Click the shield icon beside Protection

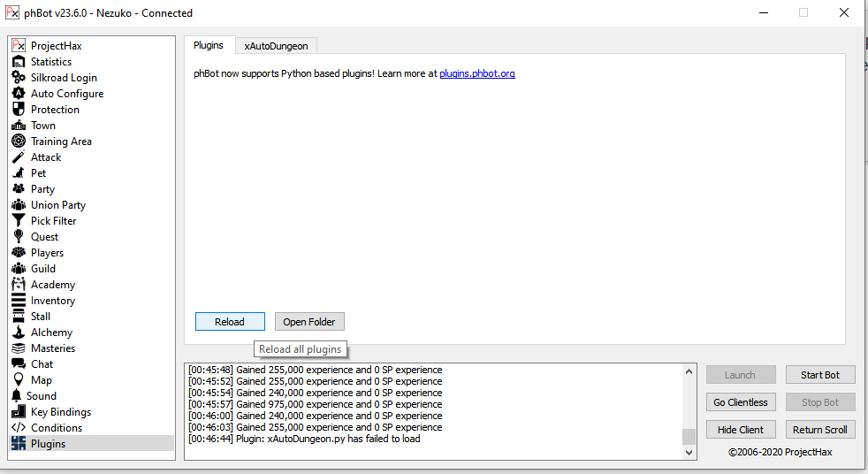[18, 110]
